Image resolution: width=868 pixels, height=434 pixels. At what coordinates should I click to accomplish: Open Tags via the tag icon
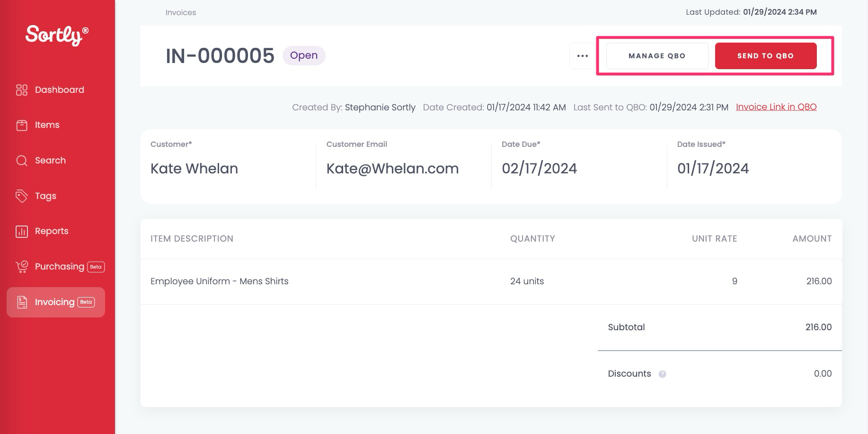pos(21,196)
